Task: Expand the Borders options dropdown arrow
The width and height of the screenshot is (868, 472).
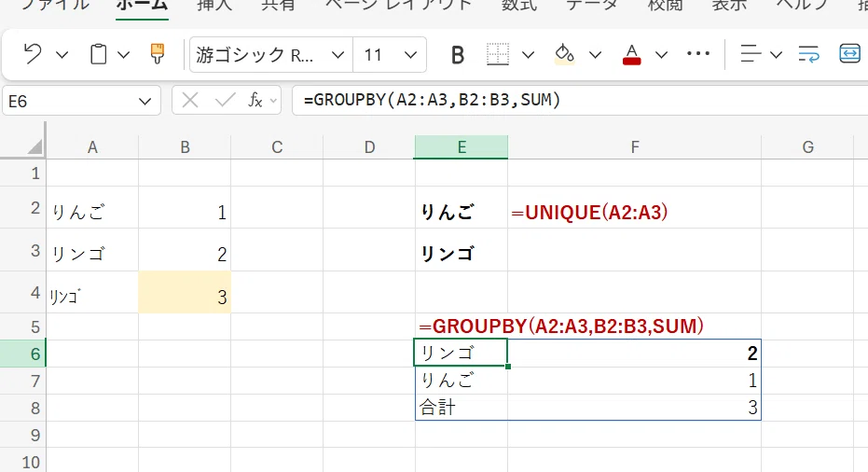Action: tap(528, 55)
